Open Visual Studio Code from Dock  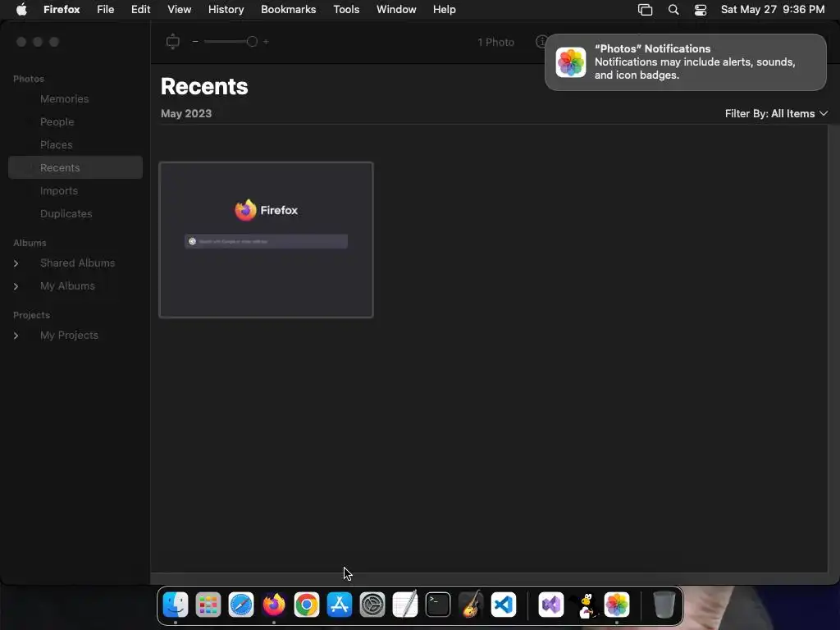coord(504,605)
